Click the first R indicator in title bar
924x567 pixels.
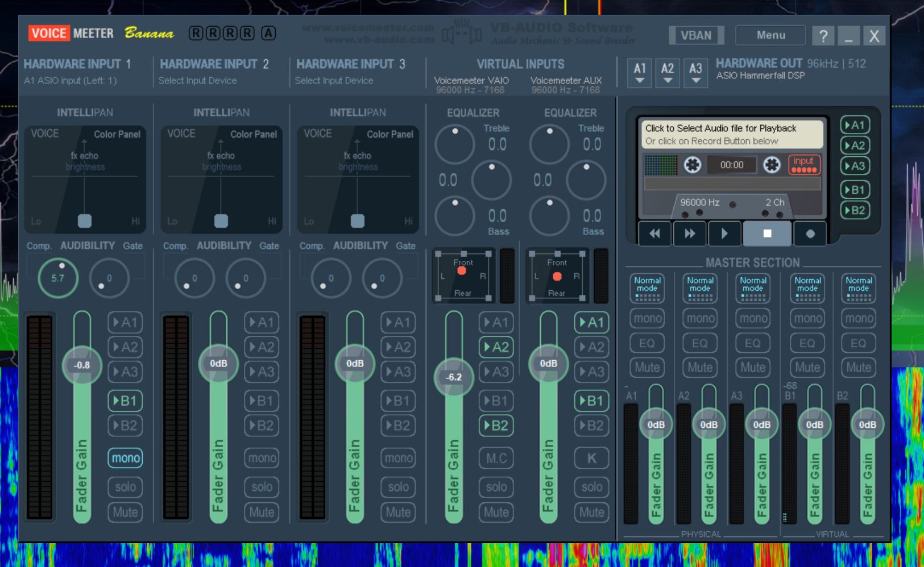click(196, 34)
